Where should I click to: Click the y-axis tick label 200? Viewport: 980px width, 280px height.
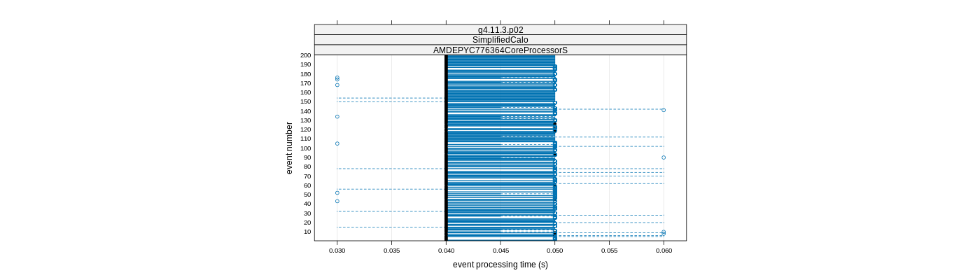tap(305, 55)
